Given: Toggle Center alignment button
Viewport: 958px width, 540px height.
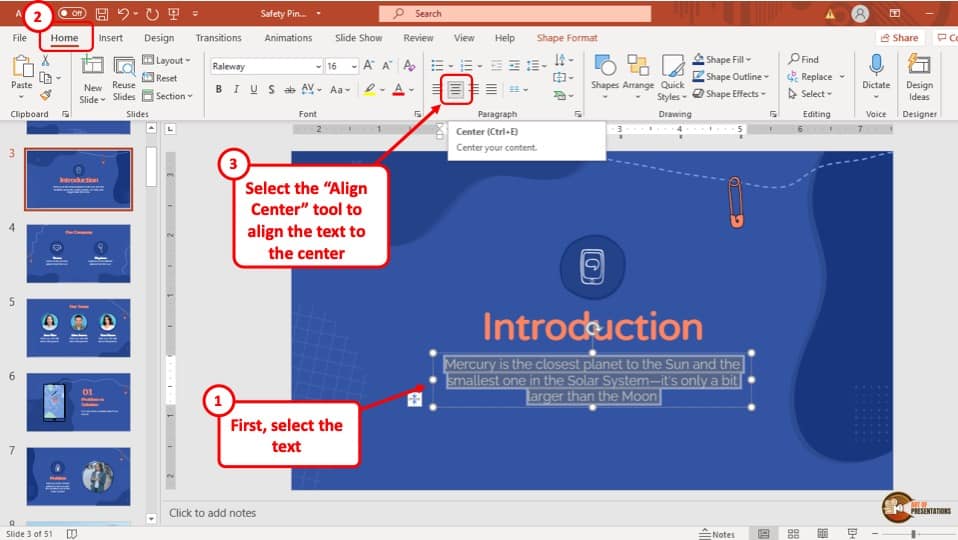Looking at the screenshot, I should pos(455,89).
